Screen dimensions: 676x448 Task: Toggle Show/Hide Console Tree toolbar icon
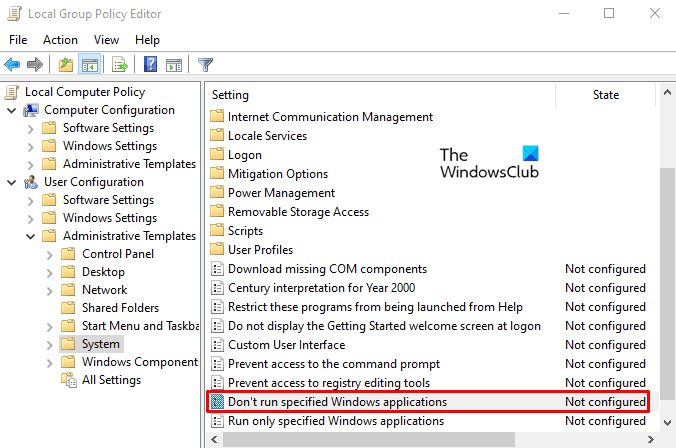tap(87, 65)
